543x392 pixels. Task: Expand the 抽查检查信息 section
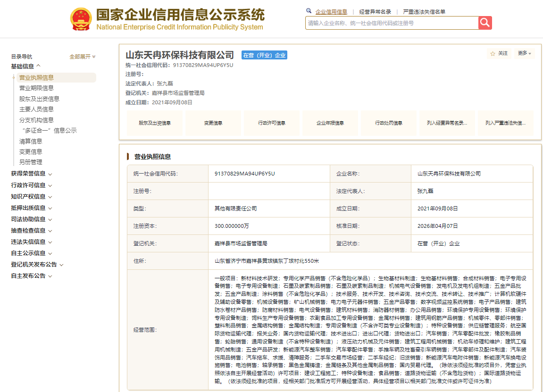coord(32,230)
